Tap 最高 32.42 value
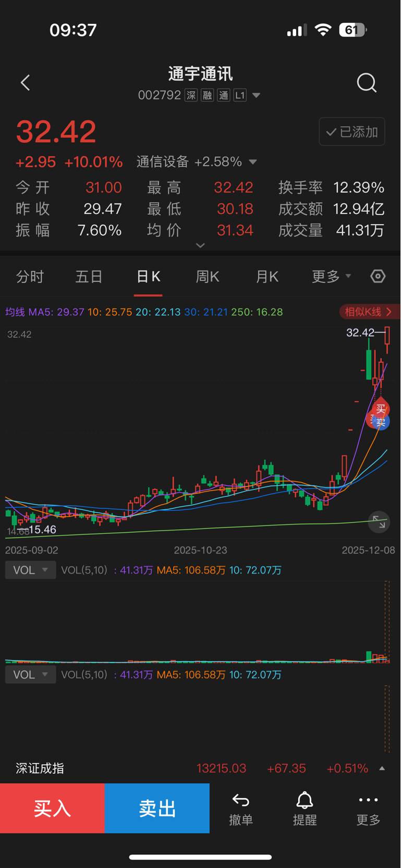Screen dimensions: 401x868 [234, 187]
